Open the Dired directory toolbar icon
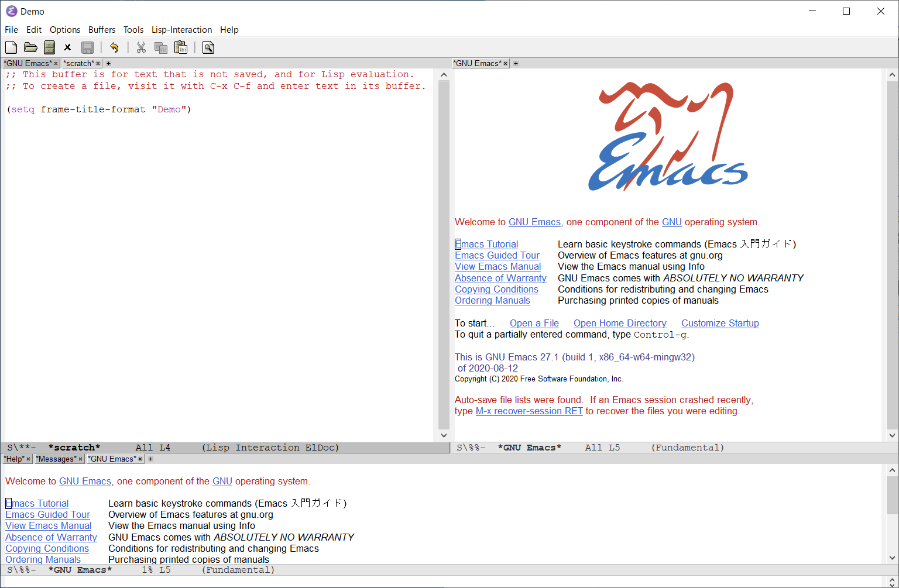This screenshot has width=899, height=588. pos(50,47)
